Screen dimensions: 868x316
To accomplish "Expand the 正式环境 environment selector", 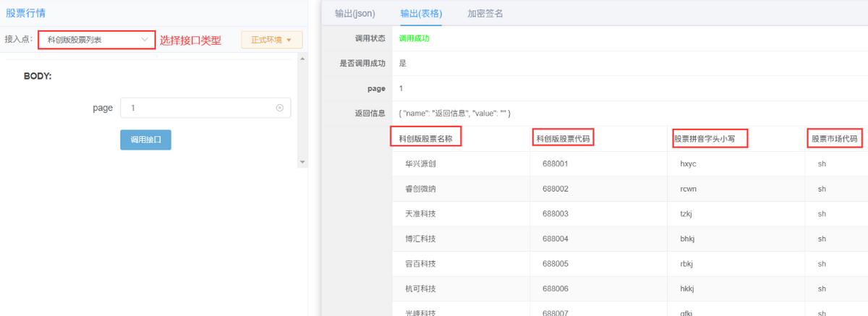I will point(271,40).
